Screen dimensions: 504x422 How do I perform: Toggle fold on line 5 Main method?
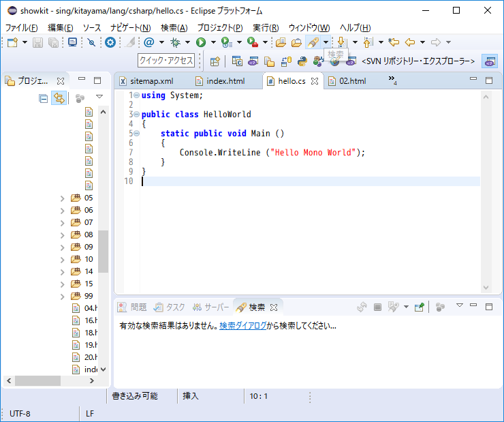click(137, 133)
